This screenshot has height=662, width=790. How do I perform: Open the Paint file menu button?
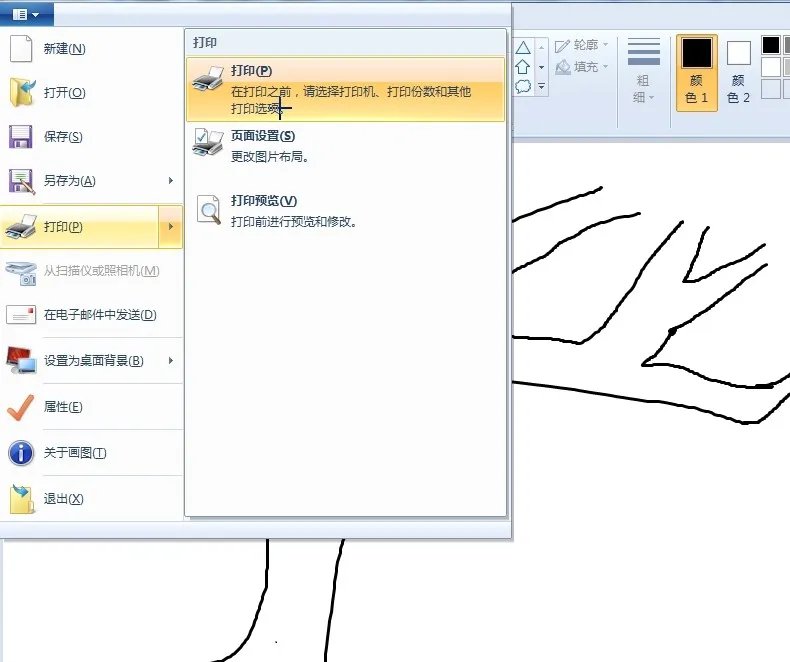coord(26,14)
